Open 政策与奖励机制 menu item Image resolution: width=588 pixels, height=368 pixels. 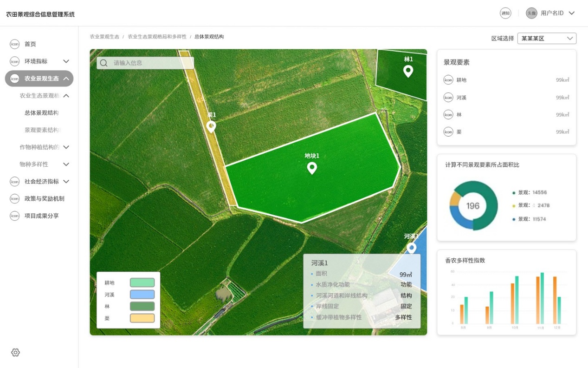44,199
